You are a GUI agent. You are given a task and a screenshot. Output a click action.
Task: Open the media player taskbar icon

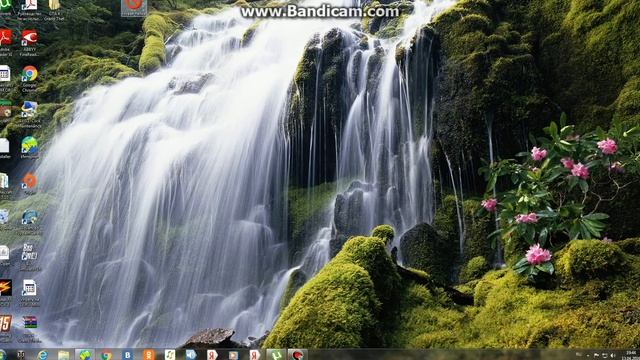[x=233, y=355]
